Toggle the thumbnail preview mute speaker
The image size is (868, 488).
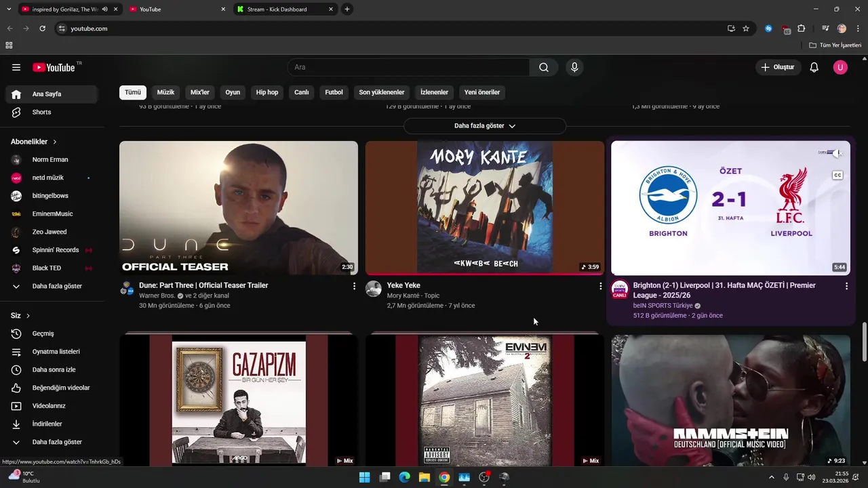tap(837, 153)
